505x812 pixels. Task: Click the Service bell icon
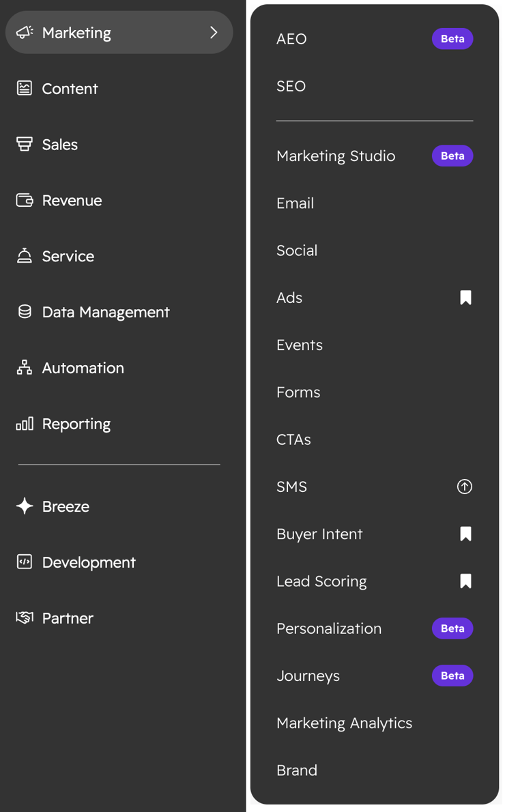pos(25,256)
